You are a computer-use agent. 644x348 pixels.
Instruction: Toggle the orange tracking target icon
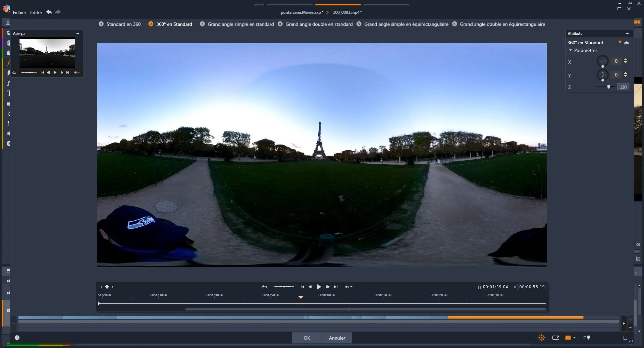coord(542,338)
